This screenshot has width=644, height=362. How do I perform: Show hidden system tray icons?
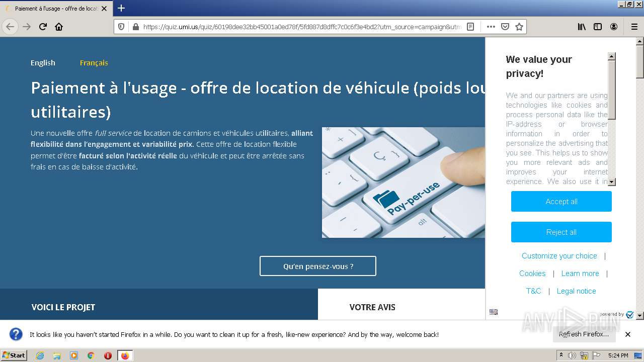[x=561, y=355]
